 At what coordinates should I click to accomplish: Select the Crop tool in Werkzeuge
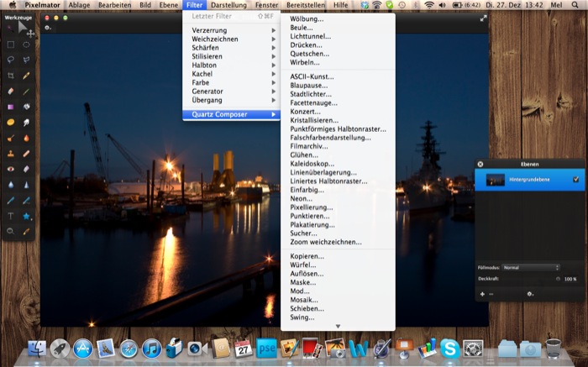(x=11, y=76)
